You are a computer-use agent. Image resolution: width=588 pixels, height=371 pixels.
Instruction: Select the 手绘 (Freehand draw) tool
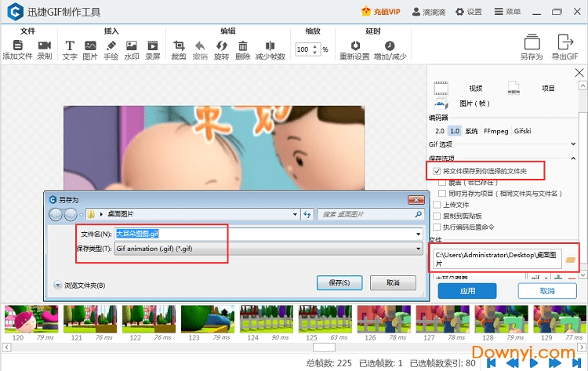click(111, 46)
